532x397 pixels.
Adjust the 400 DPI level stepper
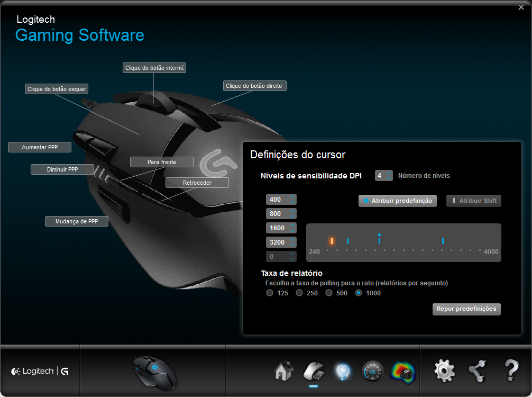click(281, 200)
